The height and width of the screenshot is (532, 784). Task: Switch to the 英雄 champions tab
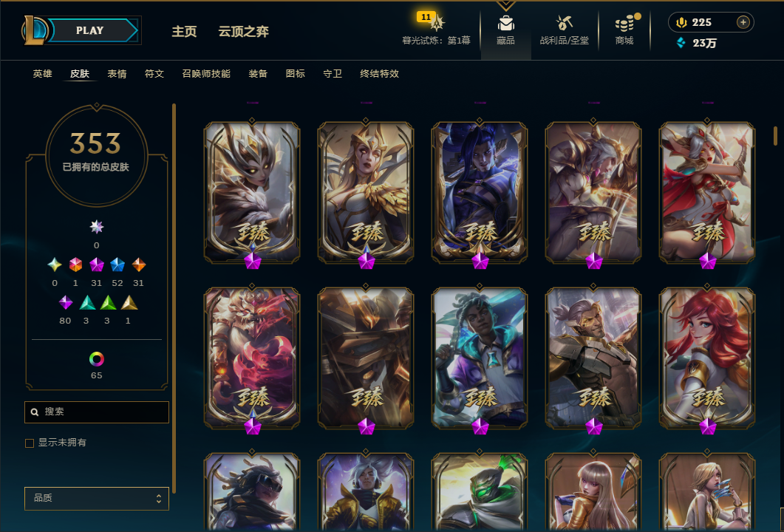coord(43,74)
